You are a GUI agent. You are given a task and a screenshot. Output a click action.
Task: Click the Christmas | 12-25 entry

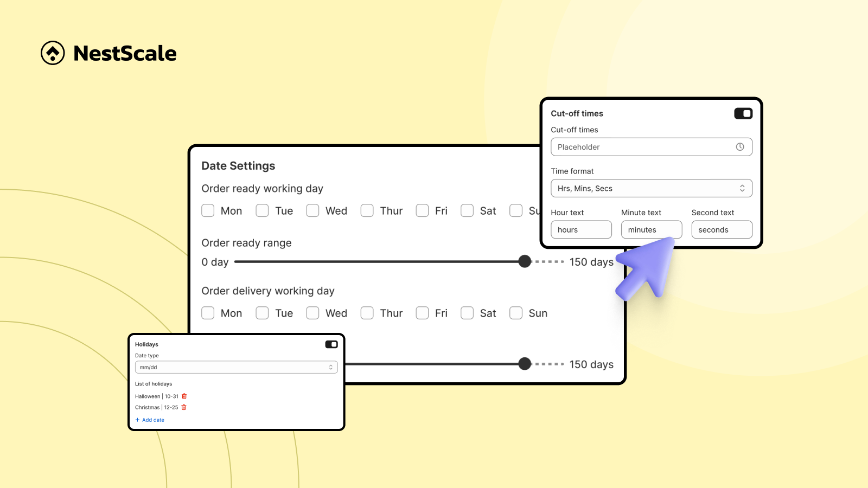(156, 407)
